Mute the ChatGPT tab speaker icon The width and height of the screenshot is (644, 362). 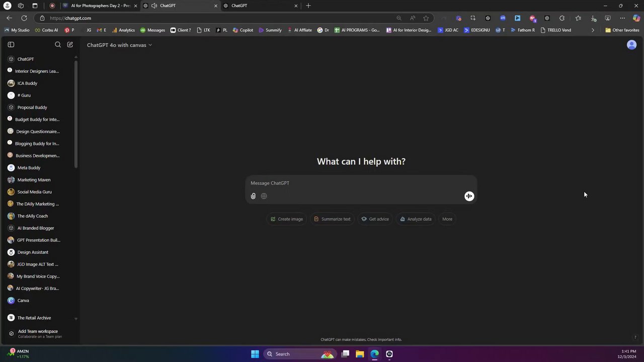[x=153, y=6]
